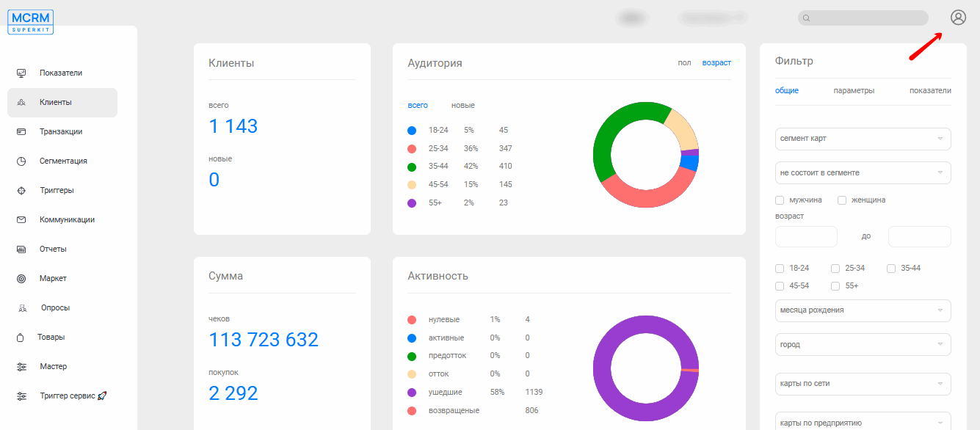This screenshot has width=980, height=430.
Task: Switch filter to показатели tab
Action: click(x=930, y=91)
